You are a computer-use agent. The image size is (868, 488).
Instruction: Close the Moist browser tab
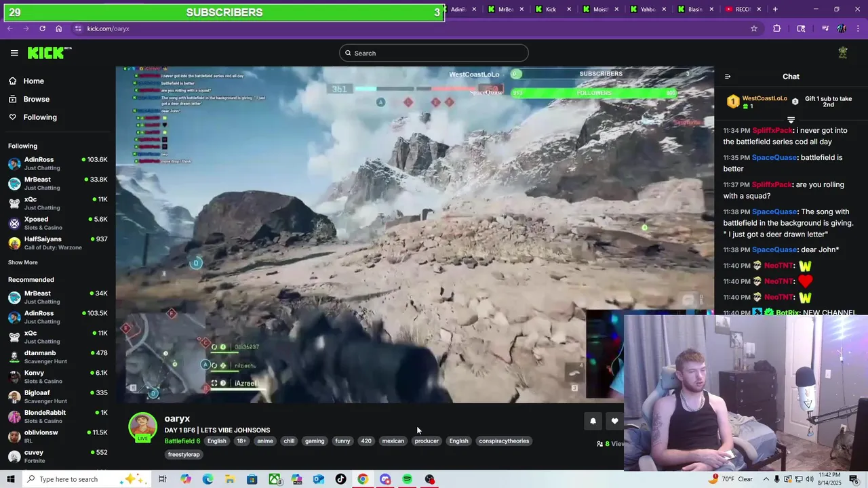pos(616,9)
